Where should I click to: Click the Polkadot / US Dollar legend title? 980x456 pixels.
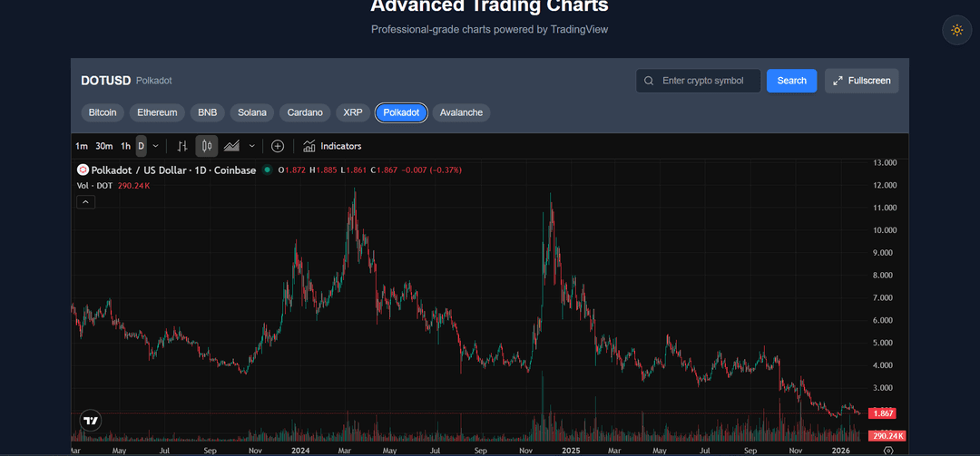(x=173, y=170)
